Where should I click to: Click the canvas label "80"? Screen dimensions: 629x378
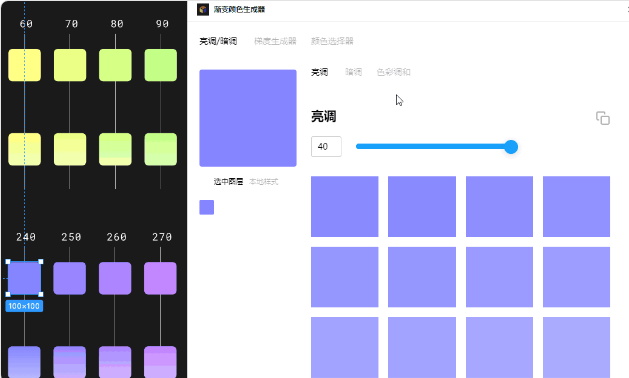point(117,24)
